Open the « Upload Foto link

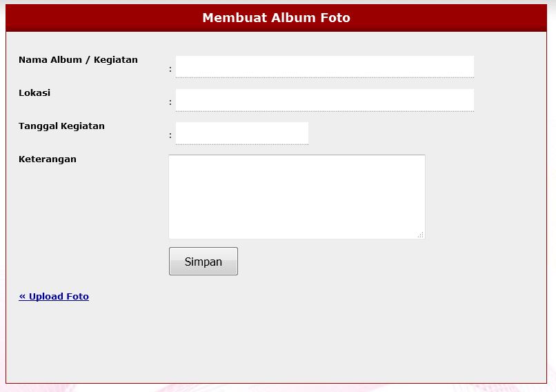coord(54,297)
